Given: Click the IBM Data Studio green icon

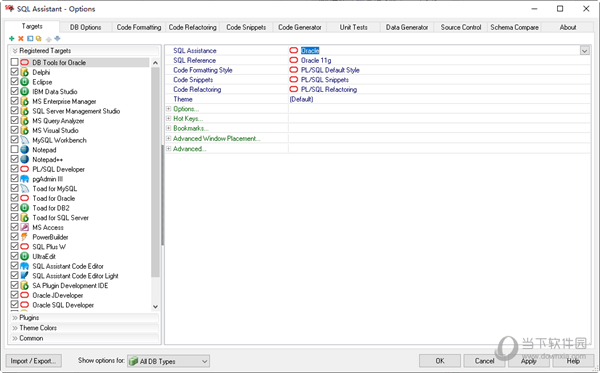Looking at the screenshot, I should click(x=24, y=91).
